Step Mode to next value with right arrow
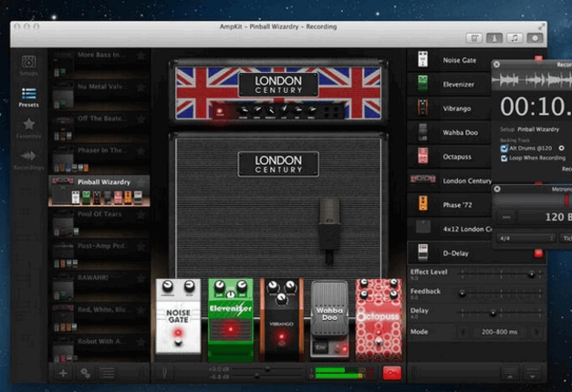572x392 pixels. coord(536,332)
